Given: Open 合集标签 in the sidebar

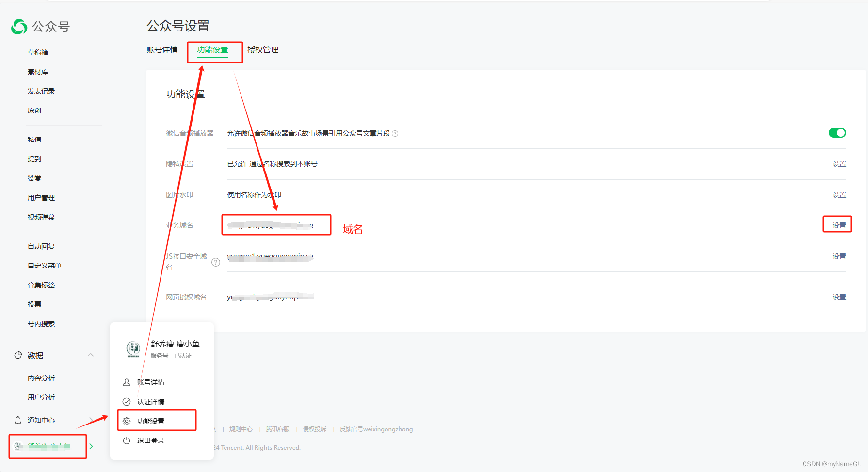Looking at the screenshot, I should tap(41, 285).
